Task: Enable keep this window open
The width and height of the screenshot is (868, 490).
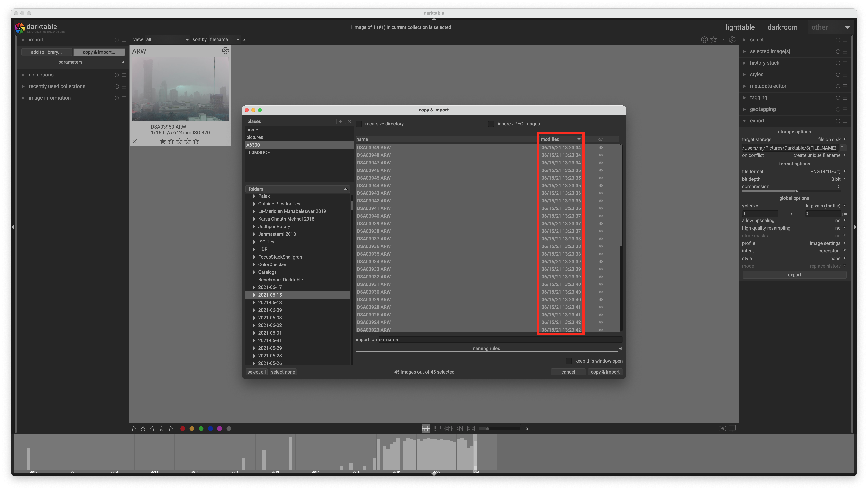Action: [x=569, y=361]
